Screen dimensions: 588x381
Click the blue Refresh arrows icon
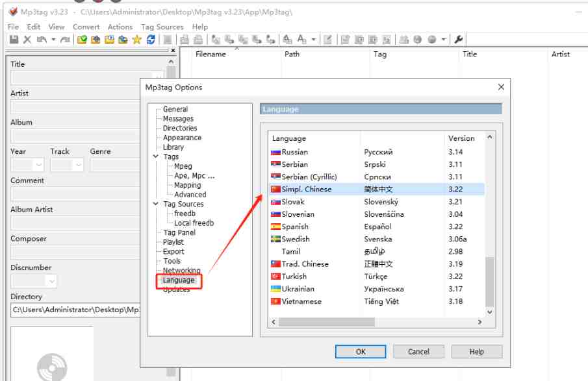151,40
